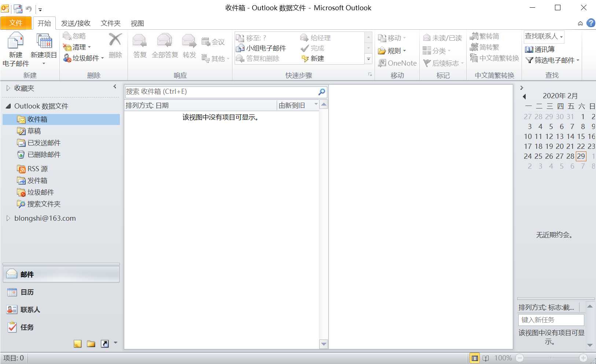Click the zoom out minus button

coord(519,358)
